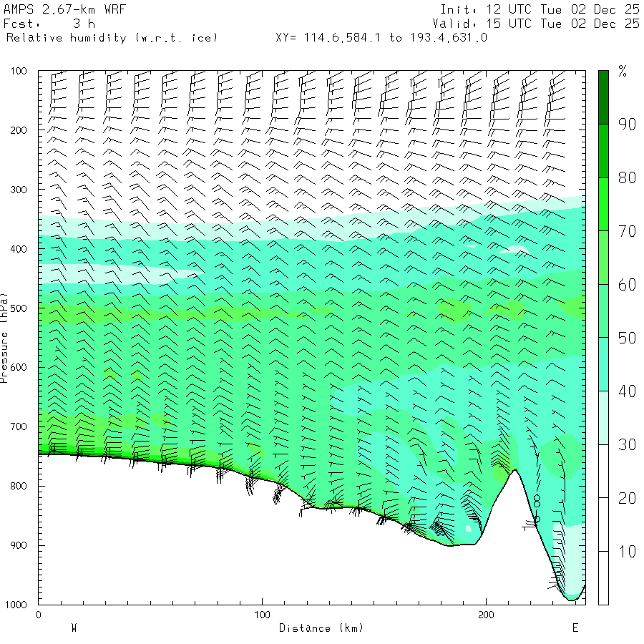Click the '400' pressure axis label
The width and height of the screenshot is (644, 644).
(19, 249)
